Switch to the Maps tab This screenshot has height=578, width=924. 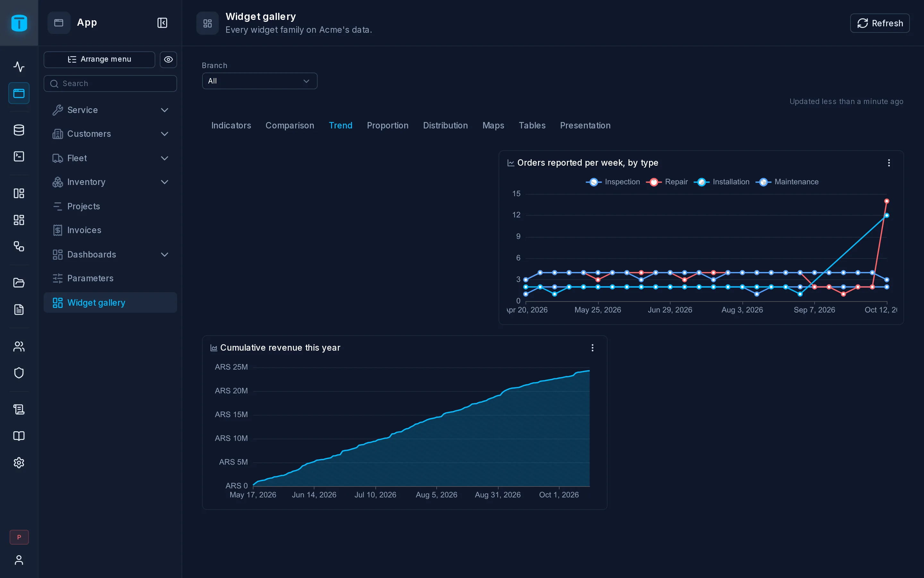[x=493, y=125]
